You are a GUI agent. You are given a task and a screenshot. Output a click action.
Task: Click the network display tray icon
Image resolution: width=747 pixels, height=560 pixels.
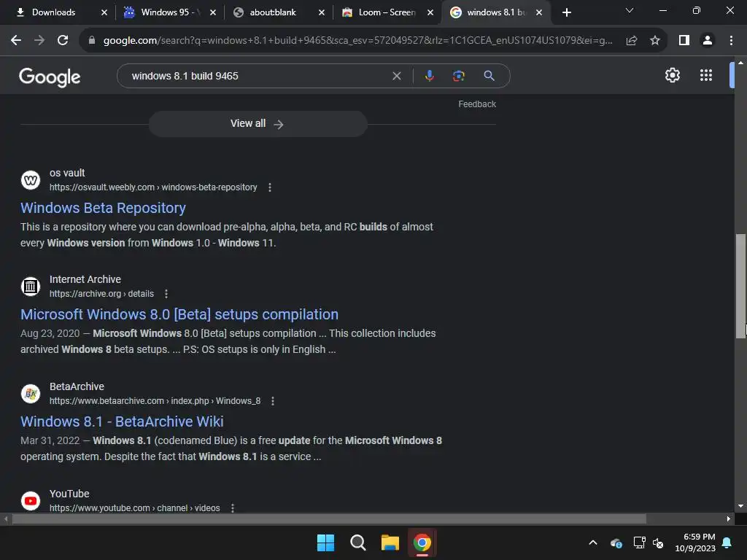[639, 542]
